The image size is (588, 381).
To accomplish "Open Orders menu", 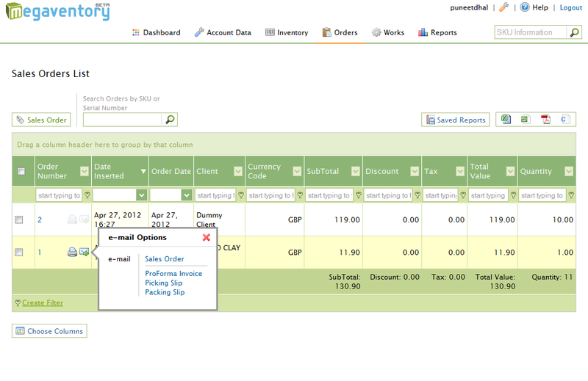I will [340, 32].
